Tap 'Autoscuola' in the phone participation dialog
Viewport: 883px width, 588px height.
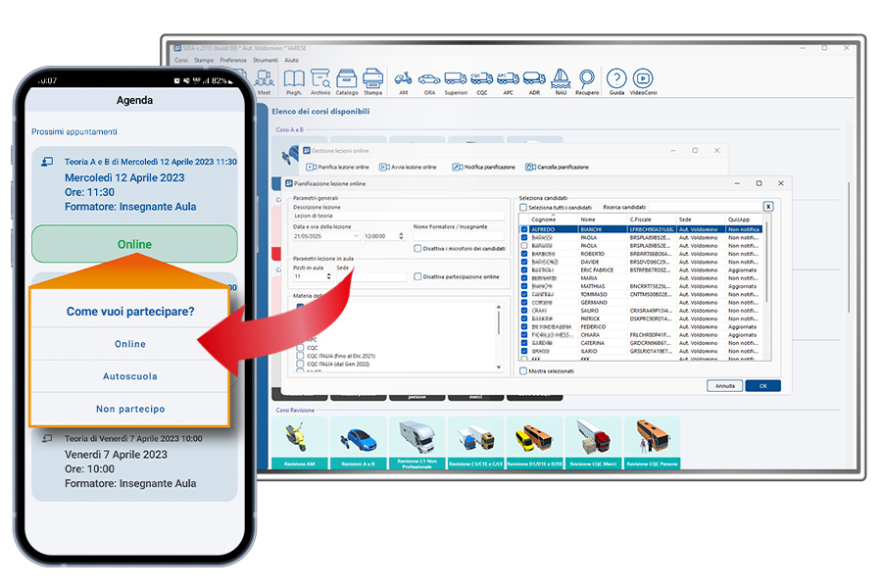pyautogui.click(x=130, y=376)
